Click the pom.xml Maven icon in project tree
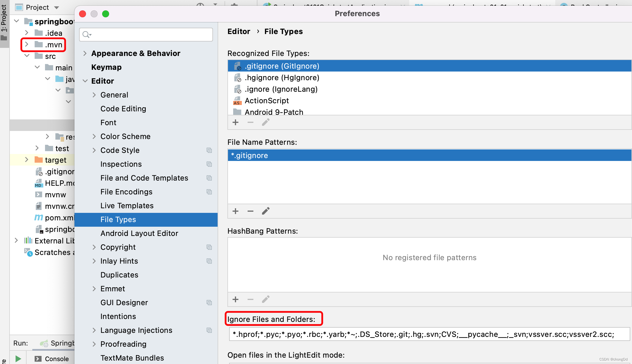Image resolution: width=632 pixels, height=364 pixels. [x=38, y=217]
